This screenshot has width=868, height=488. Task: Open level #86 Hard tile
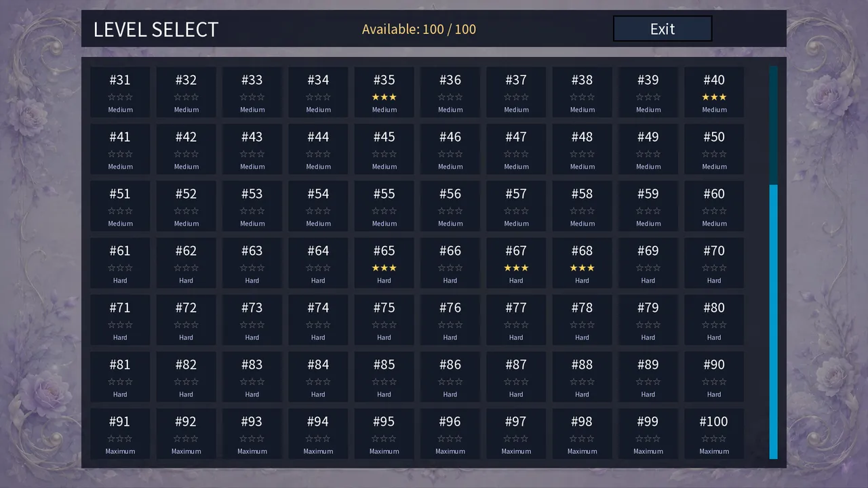450,377
